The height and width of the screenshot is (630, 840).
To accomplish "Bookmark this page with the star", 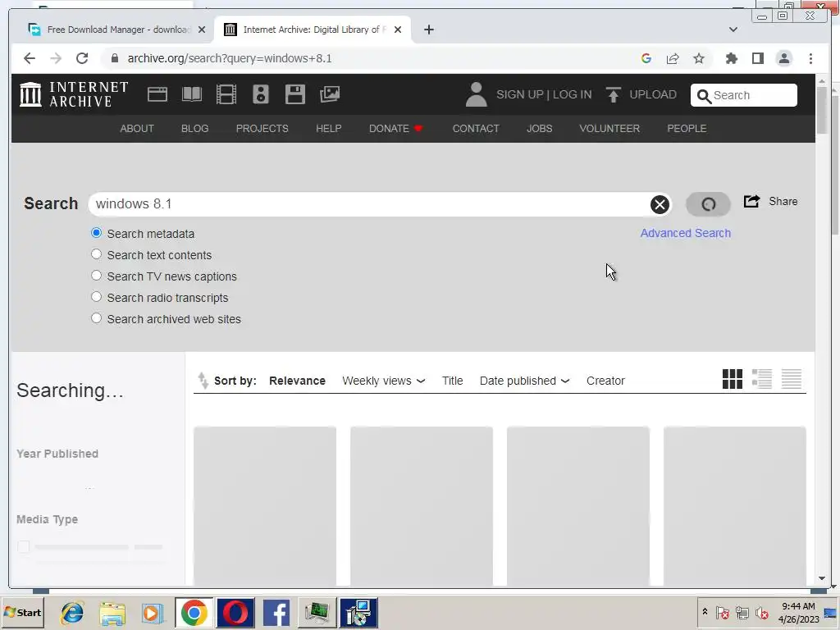I will (x=699, y=58).
